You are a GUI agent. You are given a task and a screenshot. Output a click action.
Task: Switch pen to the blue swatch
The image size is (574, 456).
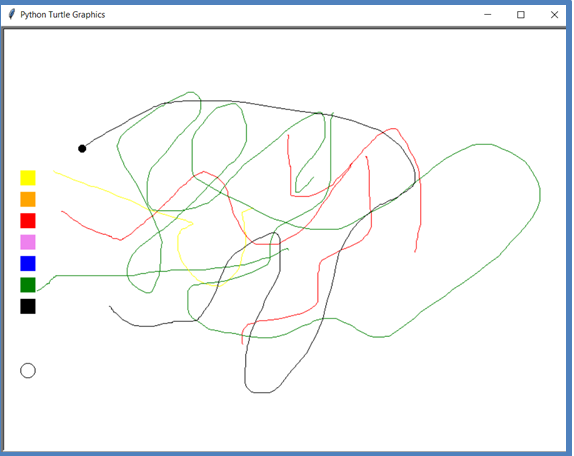pos(28,263)
